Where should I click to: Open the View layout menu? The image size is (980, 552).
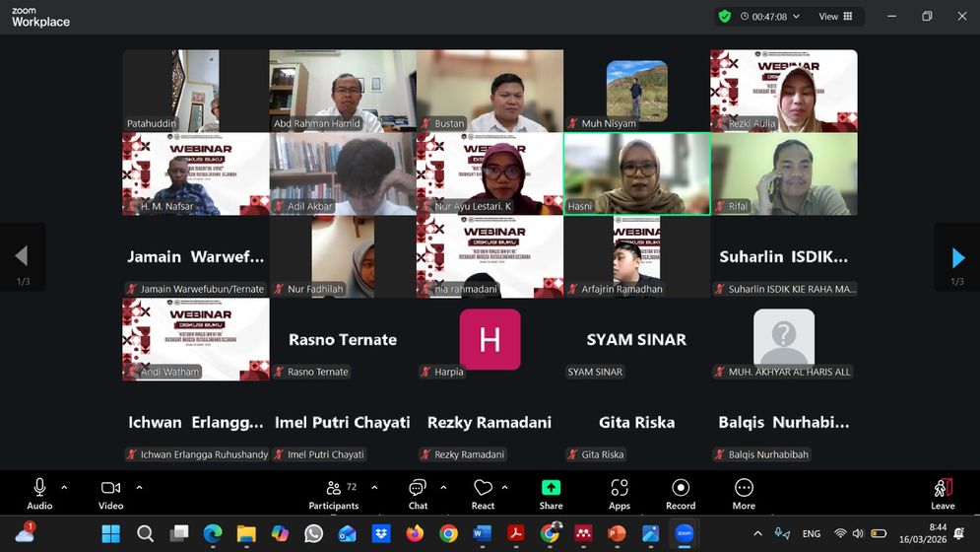834,17
